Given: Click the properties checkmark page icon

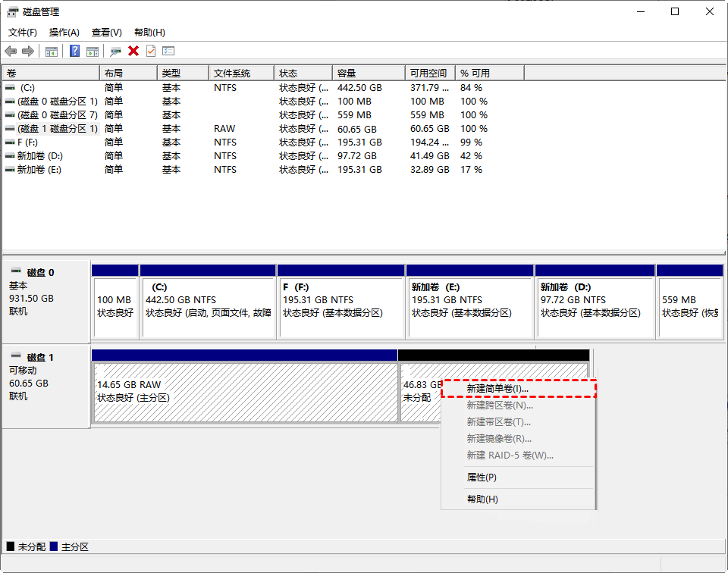Looking at the screenshot, I should (x=151, y=51).
